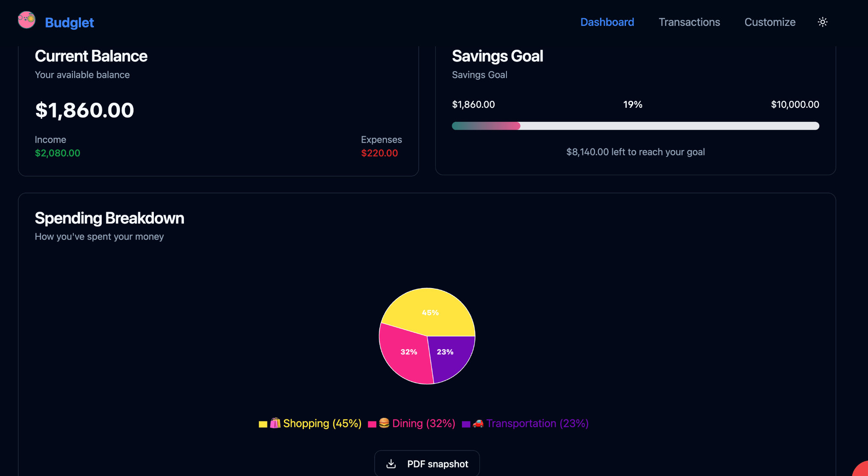Viewport: 868px width, 476px height.
Task: Open the Dashboard tab
Action: (607, 22)
